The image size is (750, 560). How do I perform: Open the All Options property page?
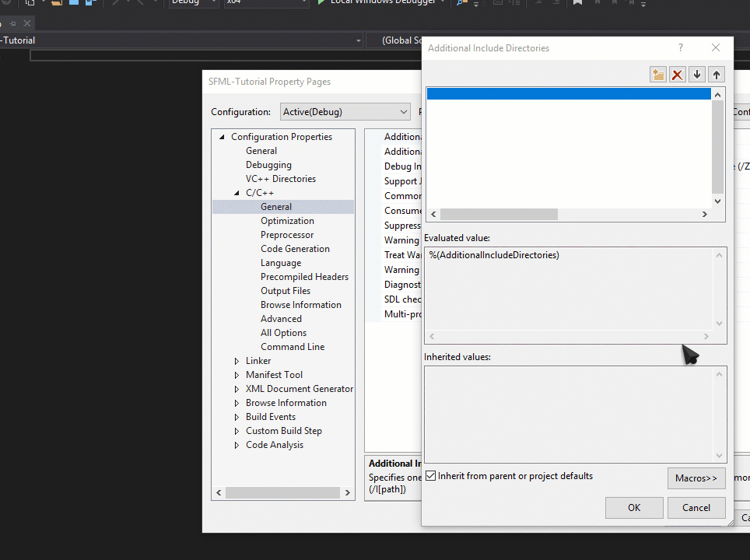tap(283, 333)
